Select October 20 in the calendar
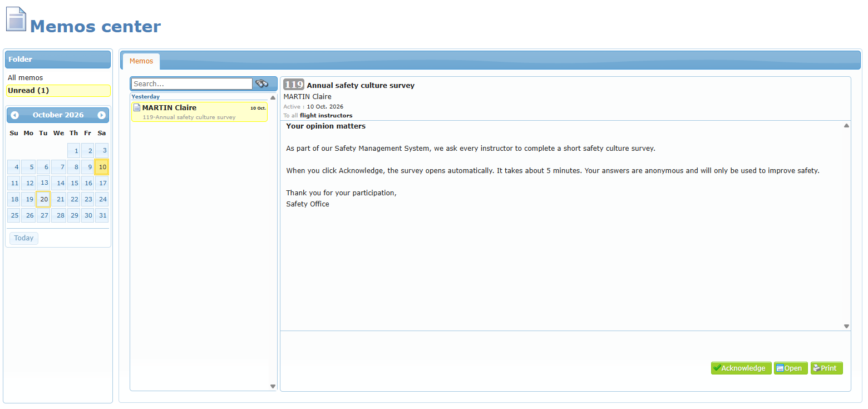 [x=43, y=199]
